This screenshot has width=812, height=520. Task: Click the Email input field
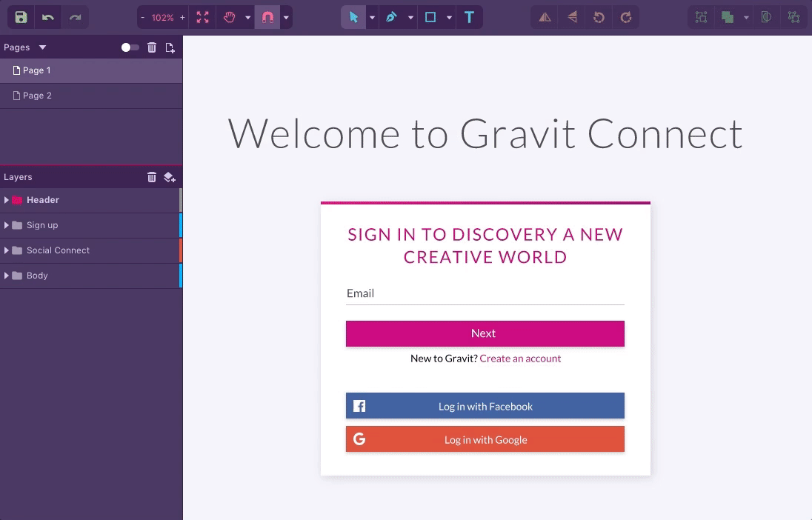tap(485, 294)
